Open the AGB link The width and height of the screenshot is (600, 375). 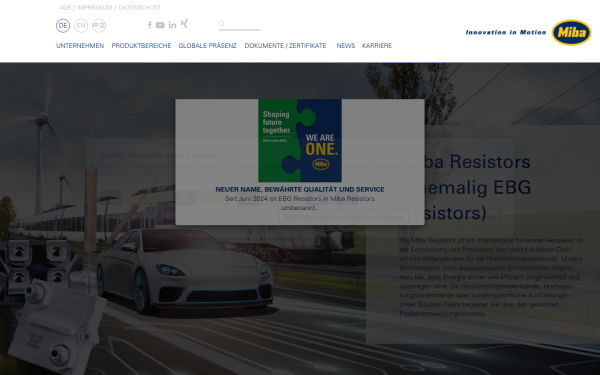pos(65,8)
